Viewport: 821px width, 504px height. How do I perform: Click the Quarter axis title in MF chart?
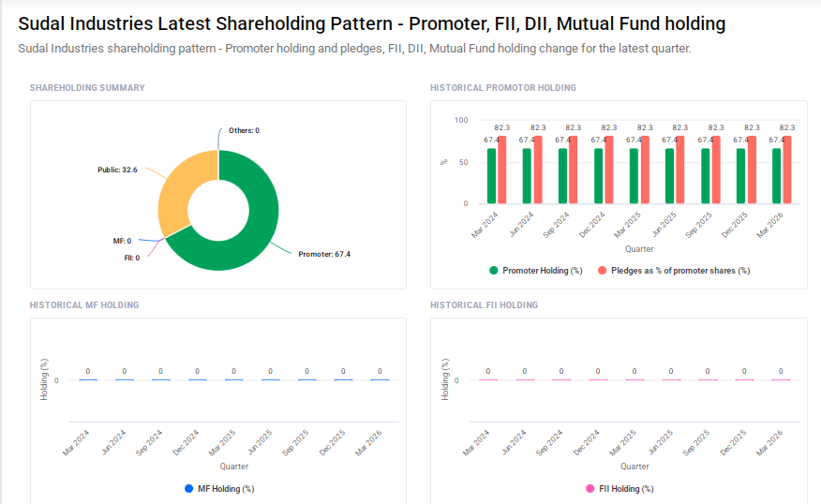coord(234,467)
